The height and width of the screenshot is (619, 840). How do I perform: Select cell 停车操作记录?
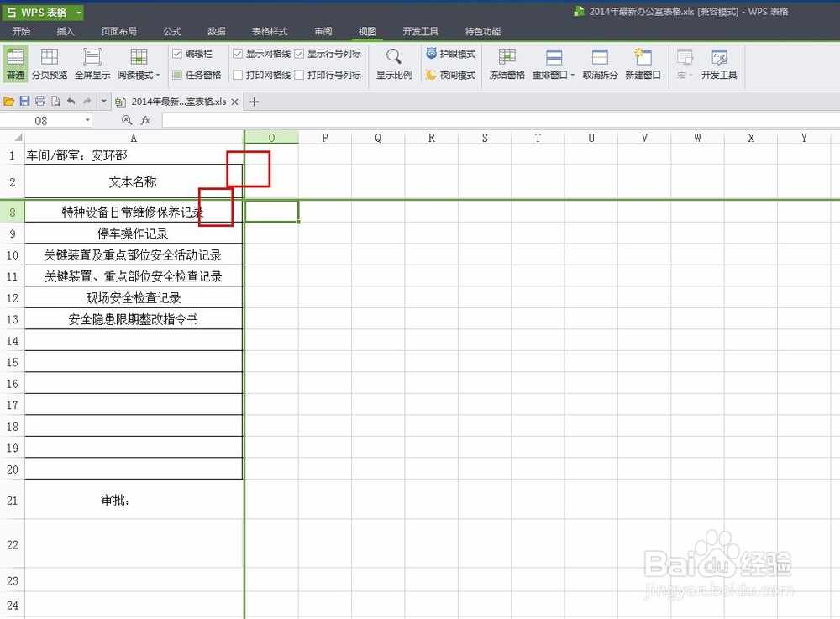click(x=134, y=233)
